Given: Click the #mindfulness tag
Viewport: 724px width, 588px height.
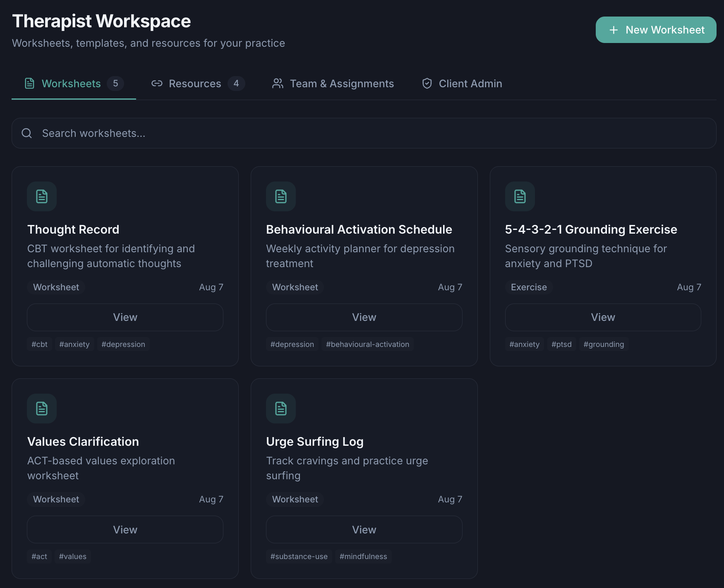Looking at the screenshot, I should 363,556.
